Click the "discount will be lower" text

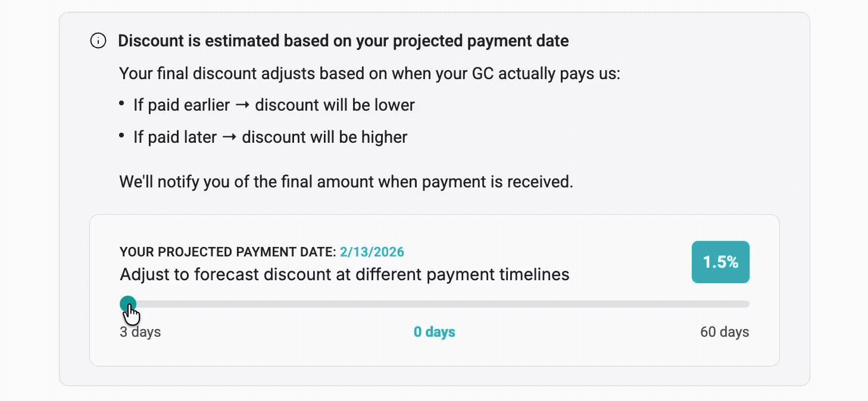335,105
